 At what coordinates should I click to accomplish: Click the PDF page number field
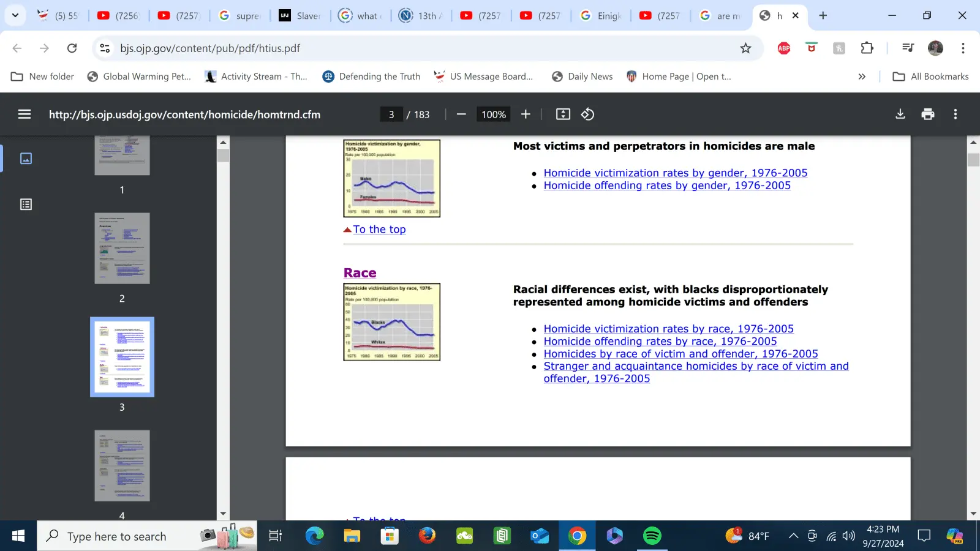tap(391, 114)
